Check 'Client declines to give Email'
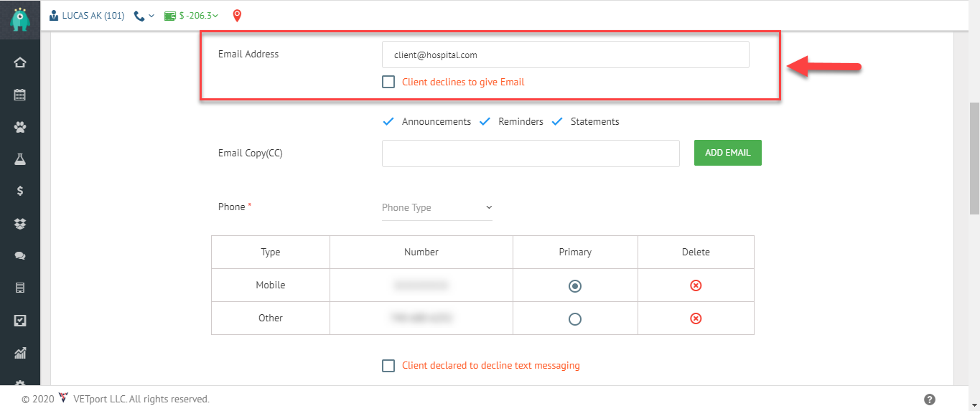Image resolution: width=980 pixels, height=411 pixels. pyautogui.click(x=388, y=82)
